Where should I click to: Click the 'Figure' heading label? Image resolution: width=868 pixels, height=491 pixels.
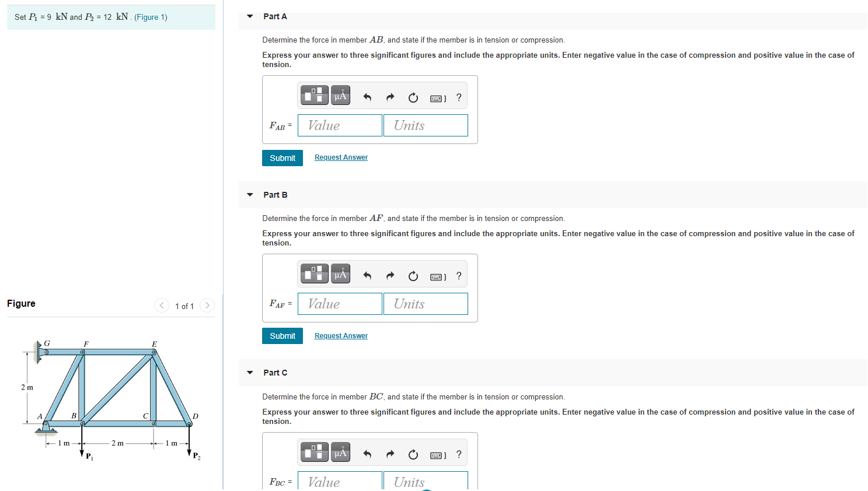pos(21,303)
